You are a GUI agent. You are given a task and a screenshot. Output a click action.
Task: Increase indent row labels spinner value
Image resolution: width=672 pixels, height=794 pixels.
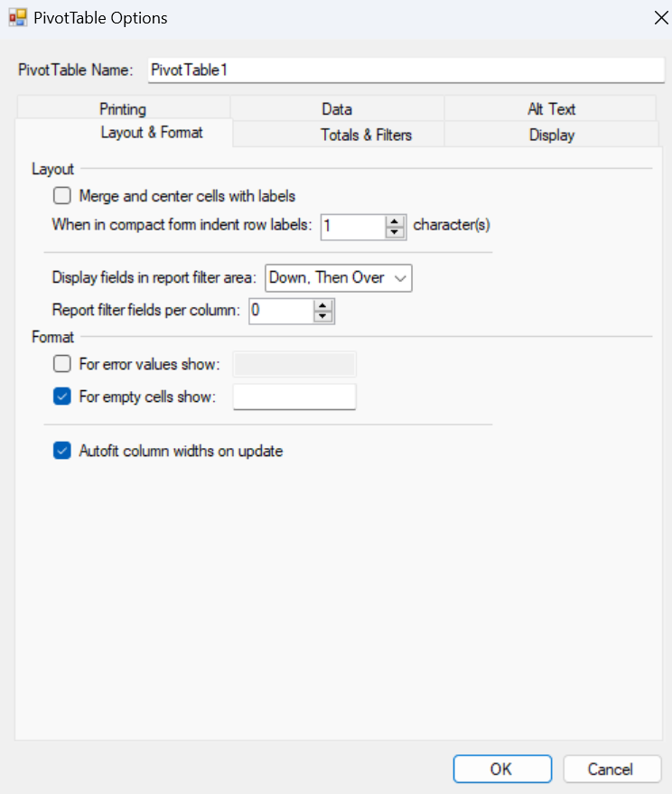click(394, 221)
